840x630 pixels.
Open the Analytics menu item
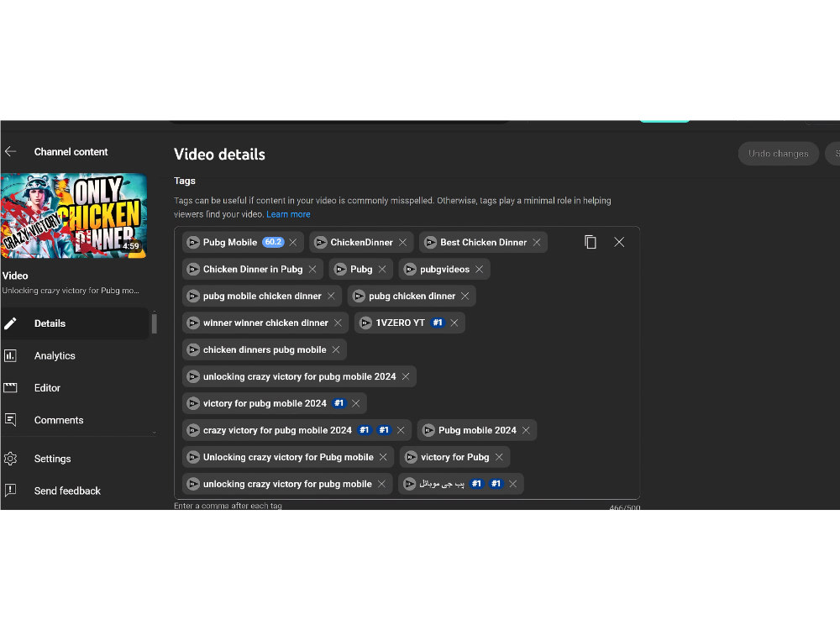75,355
